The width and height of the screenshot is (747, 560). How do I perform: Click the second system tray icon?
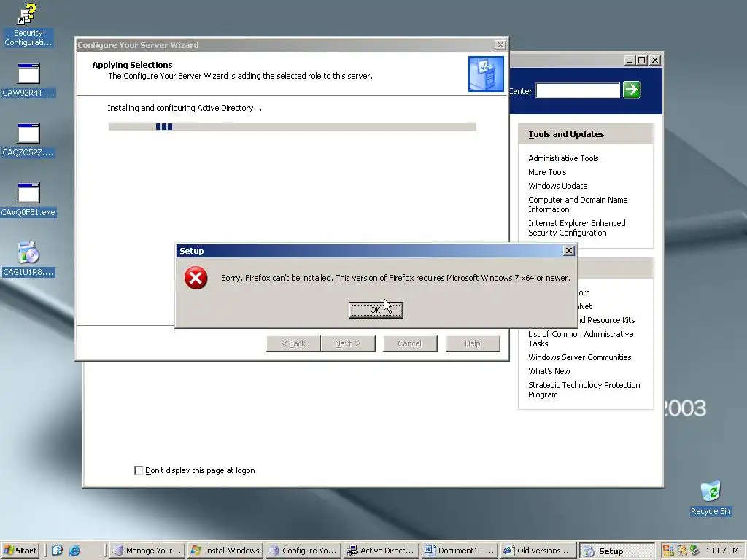coord(682,551)
